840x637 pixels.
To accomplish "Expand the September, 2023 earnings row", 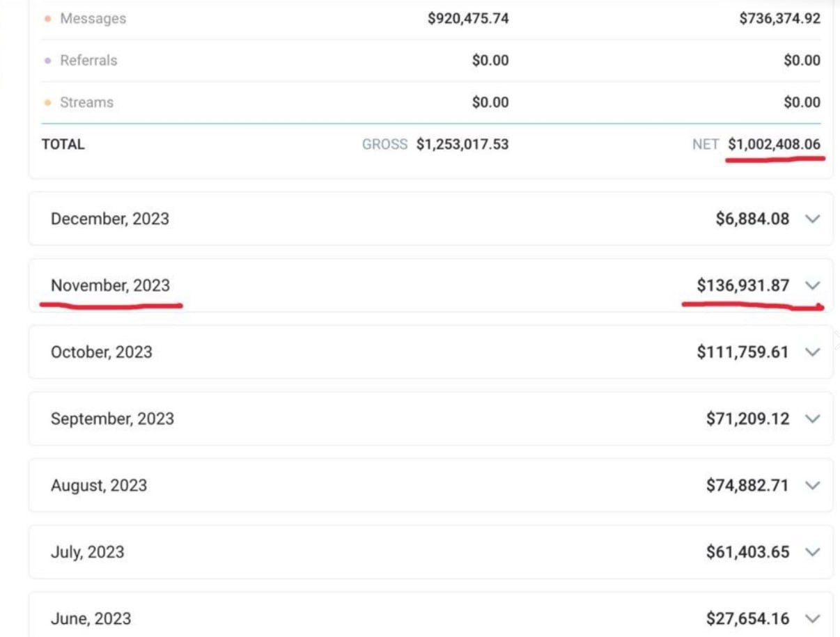I will (813, 418).
